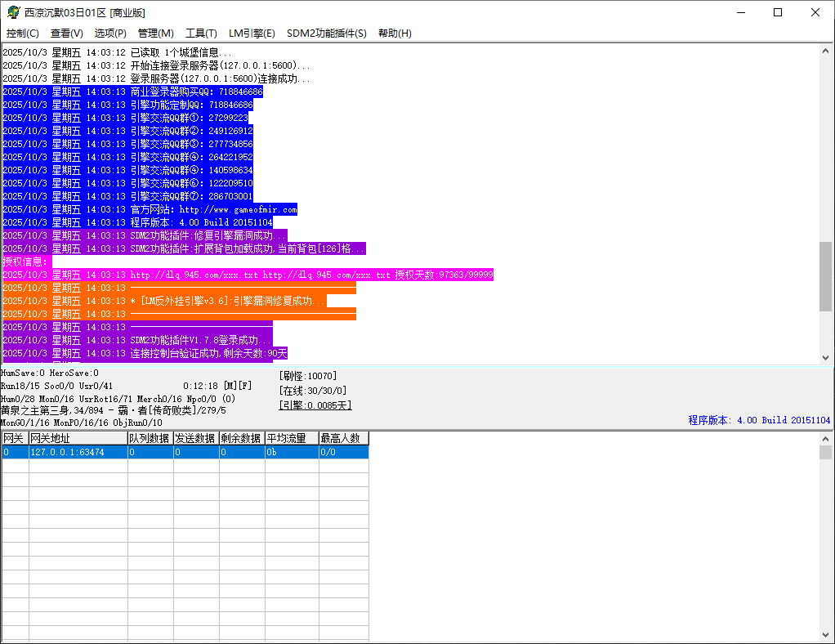This screenshot has width=835, height=644.
Task: Click the log panel's scroll-down arrow
Action: [825, 357]
